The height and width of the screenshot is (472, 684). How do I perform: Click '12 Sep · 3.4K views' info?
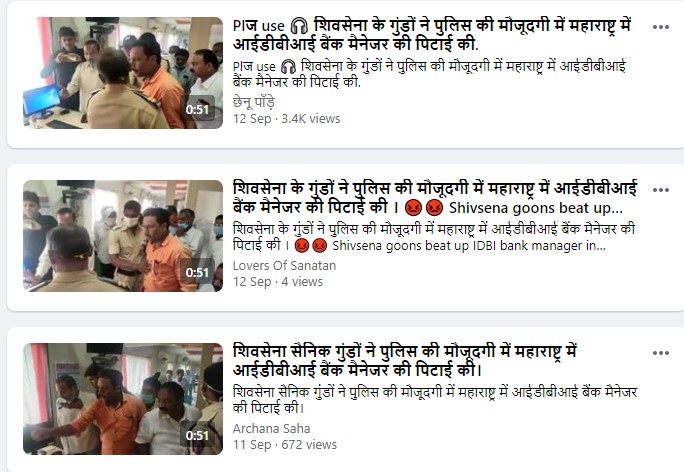tap(287, 119)
